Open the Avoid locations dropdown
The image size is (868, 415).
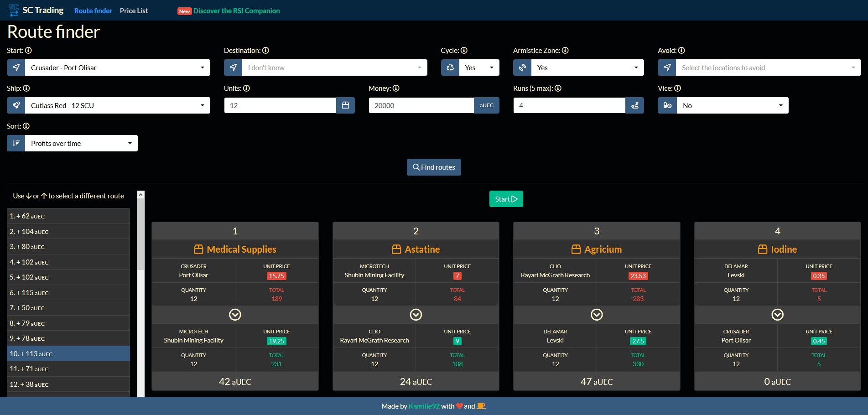(x=769, y=67)
